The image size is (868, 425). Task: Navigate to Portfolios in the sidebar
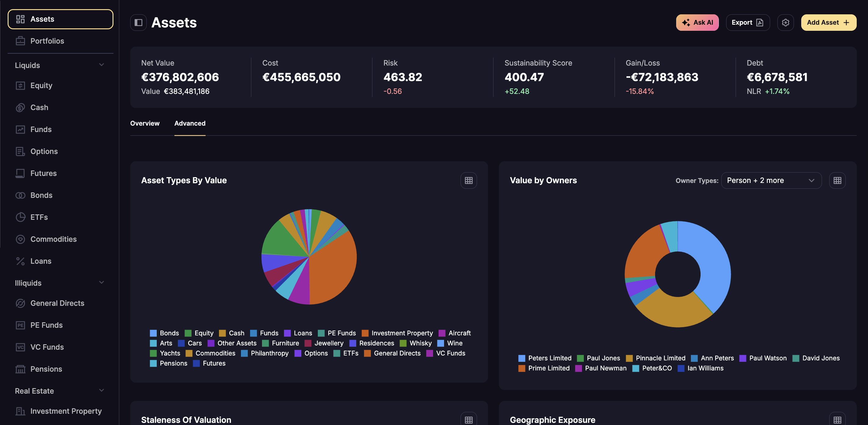click(47, 41)
